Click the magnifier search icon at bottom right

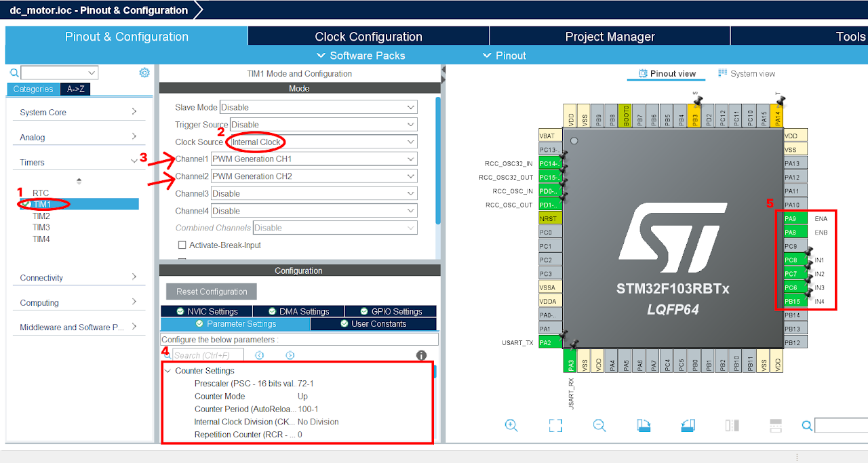(806, 426)
